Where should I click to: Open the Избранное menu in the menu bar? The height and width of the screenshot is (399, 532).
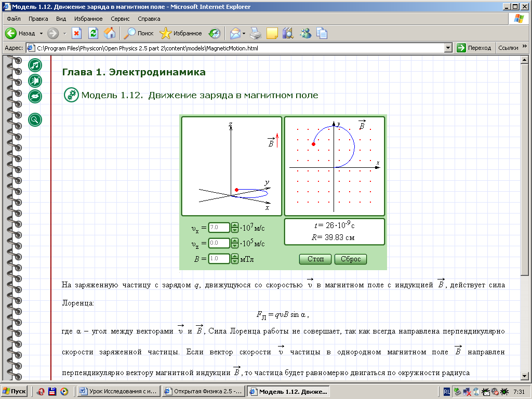coord(88,19)
